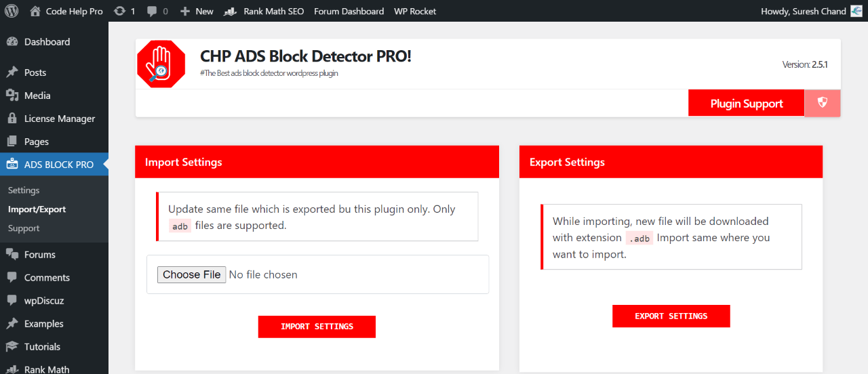
Task: Open the comments bubble icon in admin bar
Action: 152,12
